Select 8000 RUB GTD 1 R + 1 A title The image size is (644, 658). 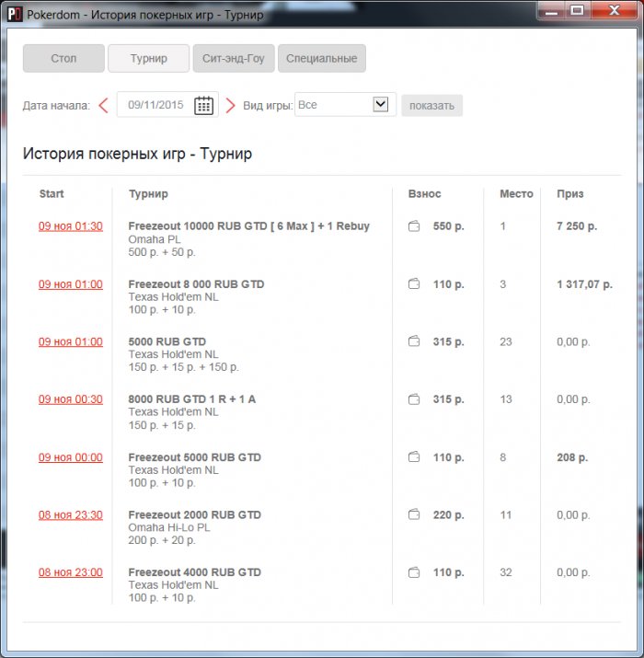[x=191, y=399]
